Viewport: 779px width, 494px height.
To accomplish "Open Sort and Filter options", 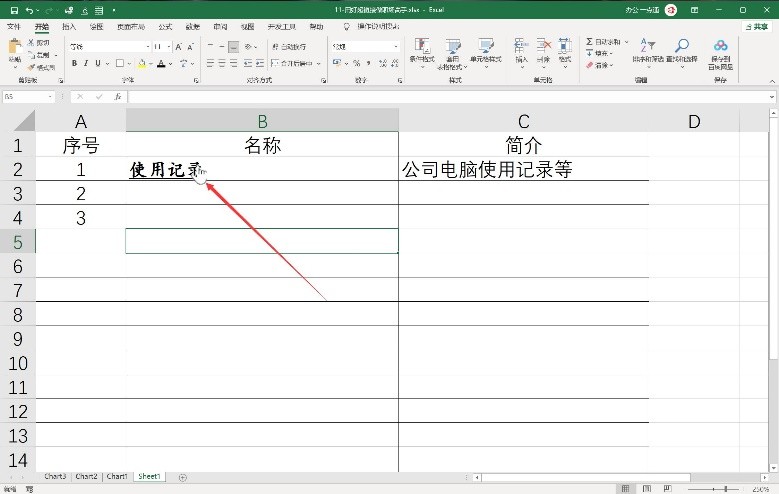I will (x=648, y=51).
